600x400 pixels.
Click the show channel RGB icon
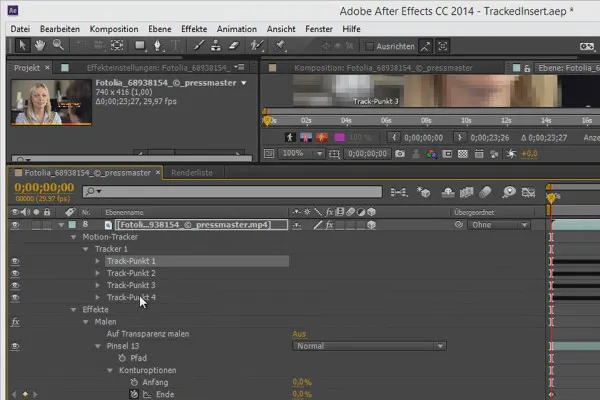[x=431, y=154]
